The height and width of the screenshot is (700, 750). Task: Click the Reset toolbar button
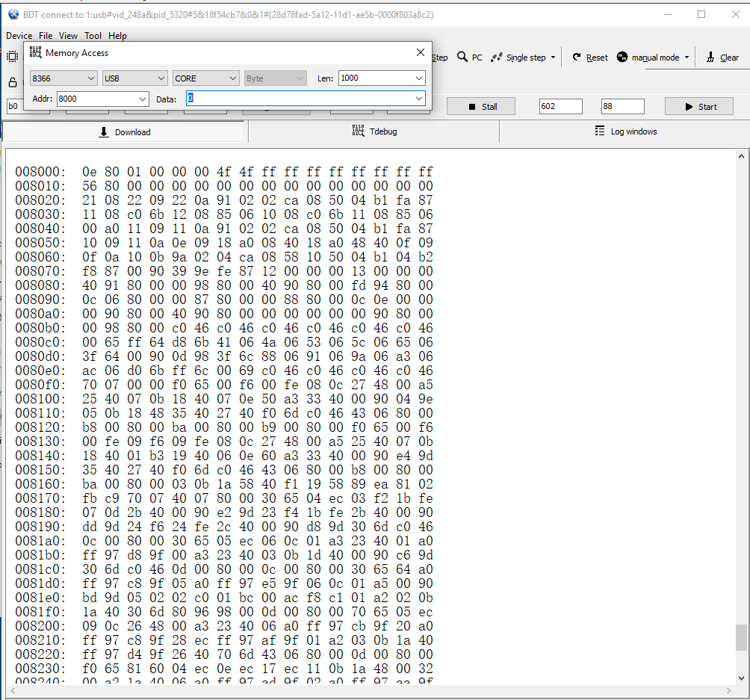tap(590, 58)
